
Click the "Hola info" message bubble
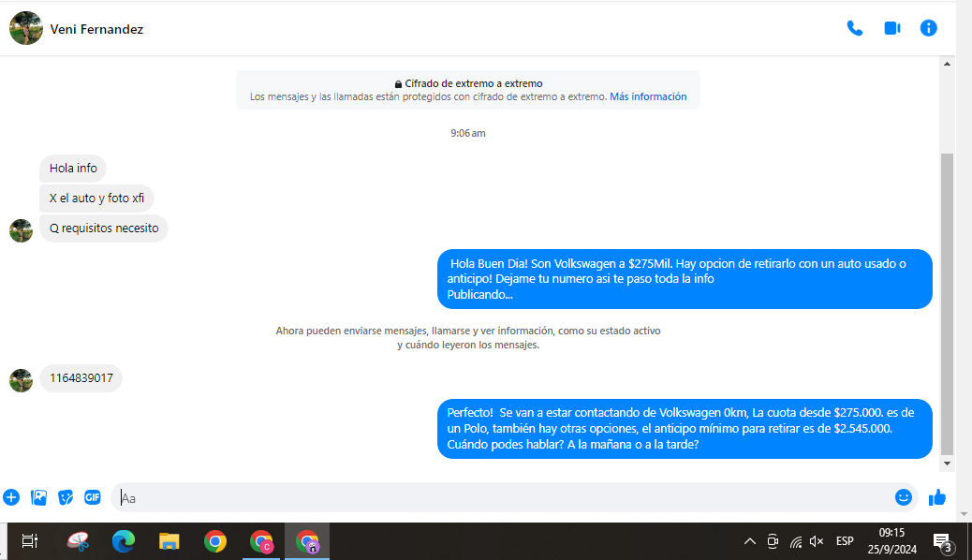[73, 168]
